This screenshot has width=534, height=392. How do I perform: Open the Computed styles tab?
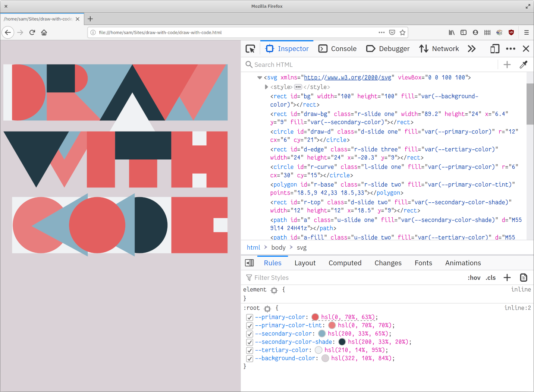345,263
